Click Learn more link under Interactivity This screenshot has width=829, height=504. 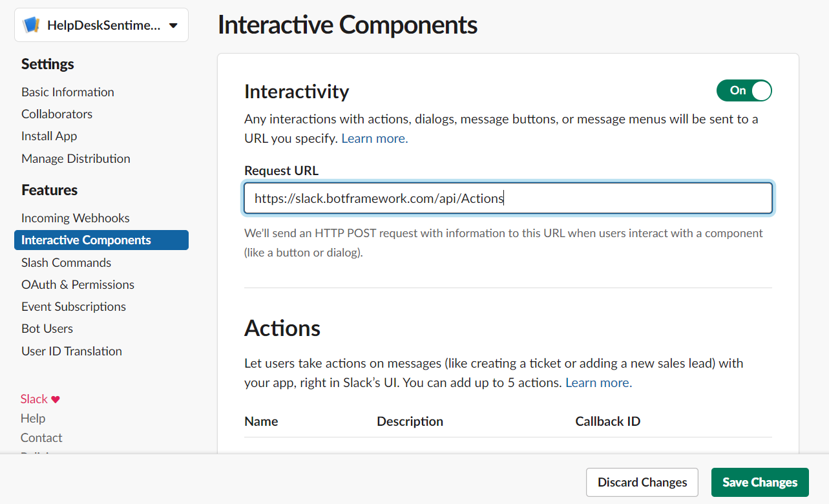374,138
